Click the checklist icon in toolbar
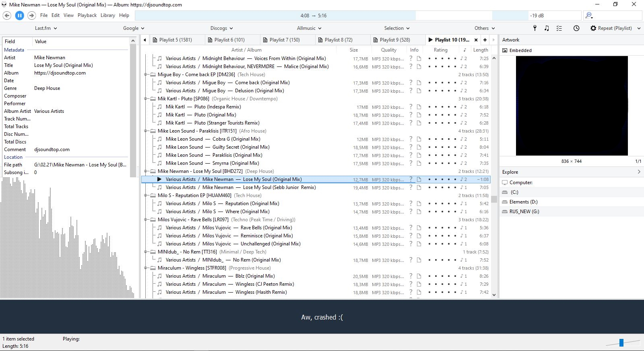 pos(559,28)
